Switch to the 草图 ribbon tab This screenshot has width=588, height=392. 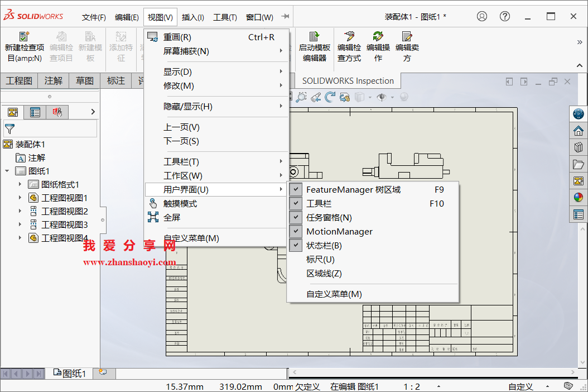point(85,81)
